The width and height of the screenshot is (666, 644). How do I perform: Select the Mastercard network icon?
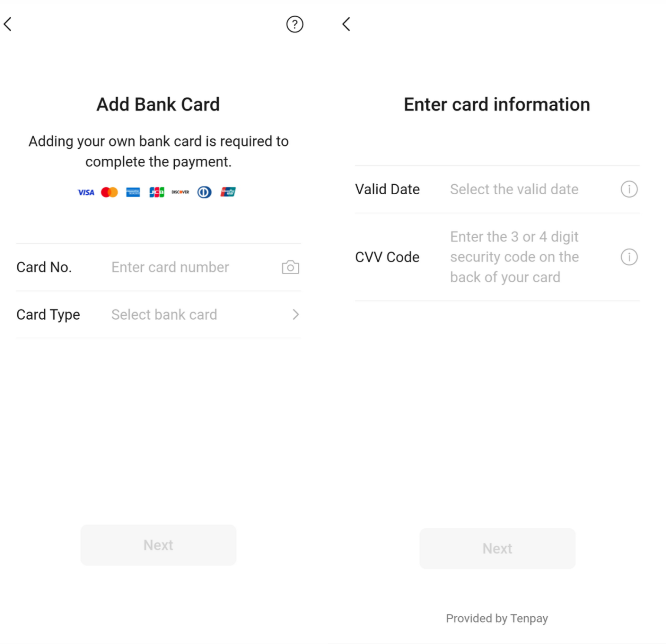pyautogui.click(x=109, y=192)
